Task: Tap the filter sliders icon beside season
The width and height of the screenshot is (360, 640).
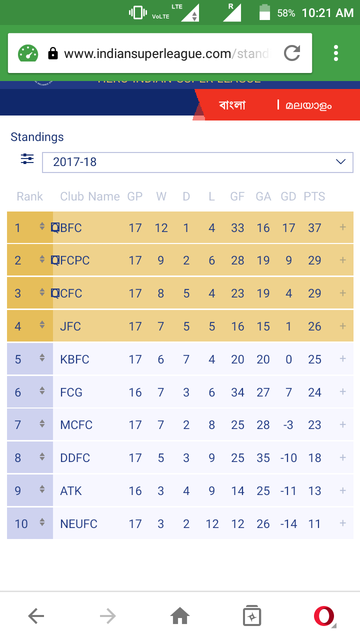Action: [27, 159]
